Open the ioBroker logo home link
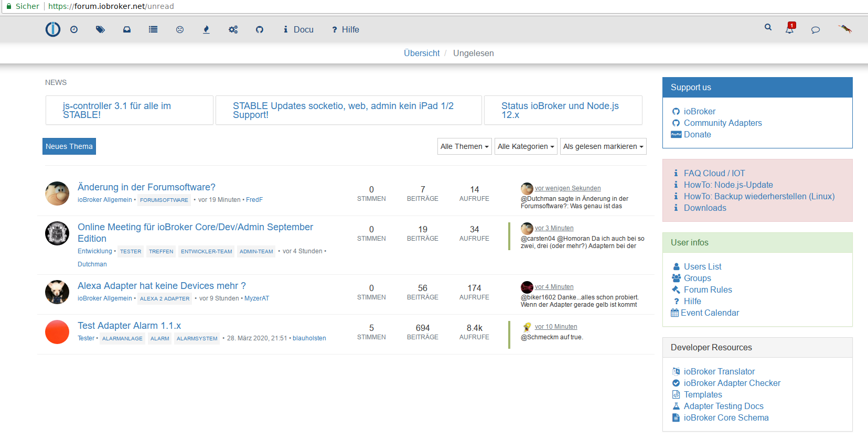The width and height of the screenshot is (868, 440). point(53,29)
